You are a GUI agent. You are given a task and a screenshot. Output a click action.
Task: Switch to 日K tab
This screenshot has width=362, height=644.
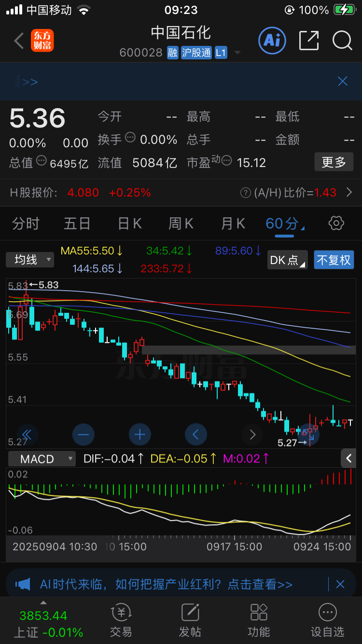(129, 224)
